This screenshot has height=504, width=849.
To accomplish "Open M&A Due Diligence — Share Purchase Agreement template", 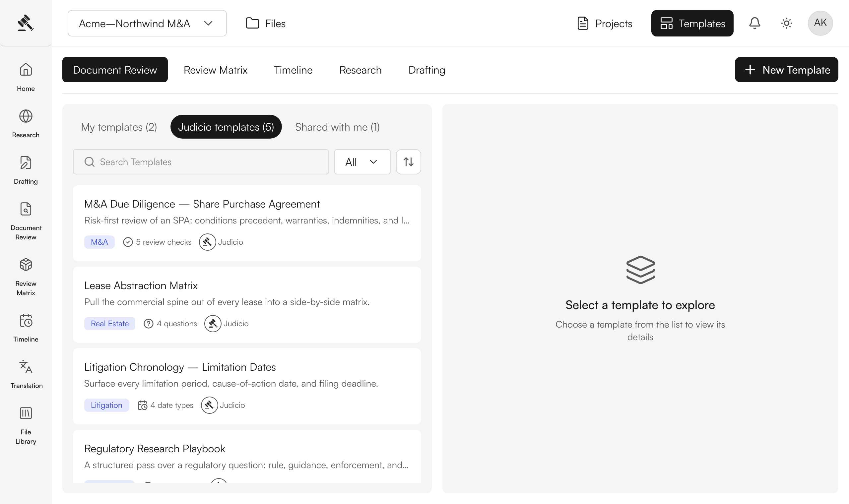I will click(247, 223).
